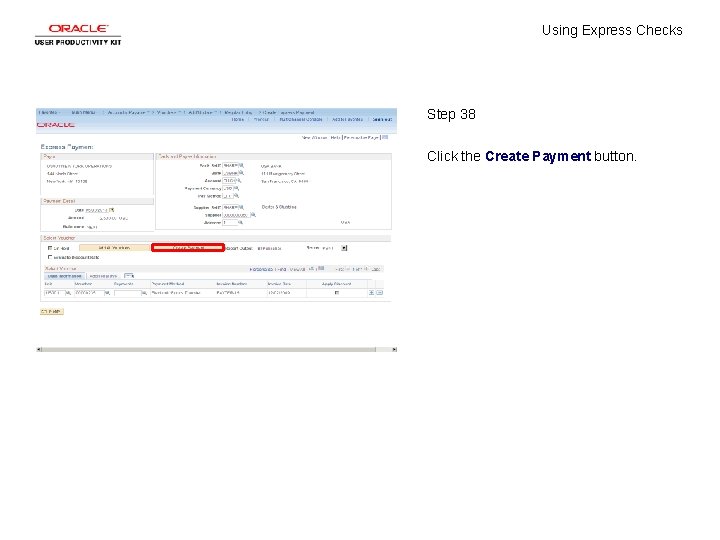Open the MultiChannel Console link

coord(301,119)
